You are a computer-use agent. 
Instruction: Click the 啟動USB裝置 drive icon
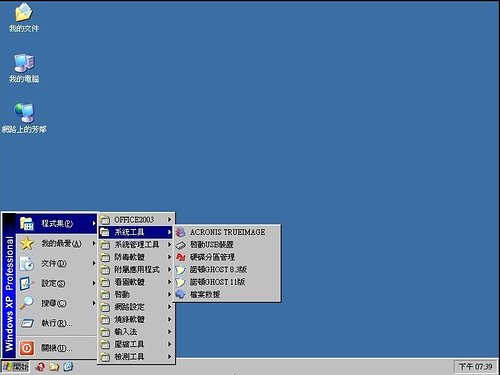click(180, 245)
